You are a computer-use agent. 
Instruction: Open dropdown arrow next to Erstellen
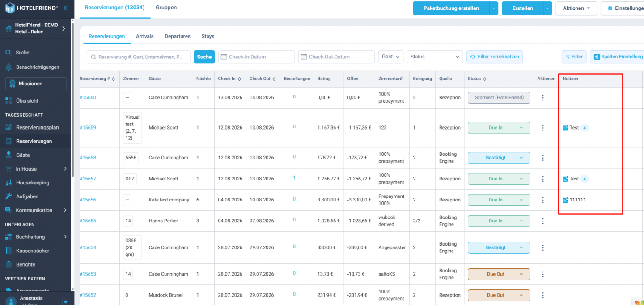point(548,8)
